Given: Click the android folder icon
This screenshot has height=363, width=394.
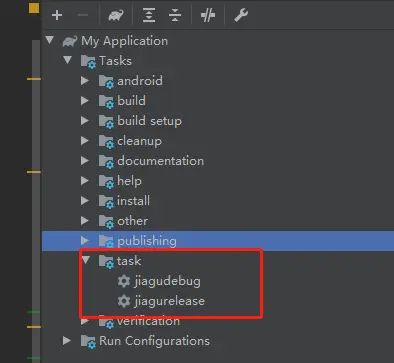Looking at the screenshot, I should tap(106, 82).
